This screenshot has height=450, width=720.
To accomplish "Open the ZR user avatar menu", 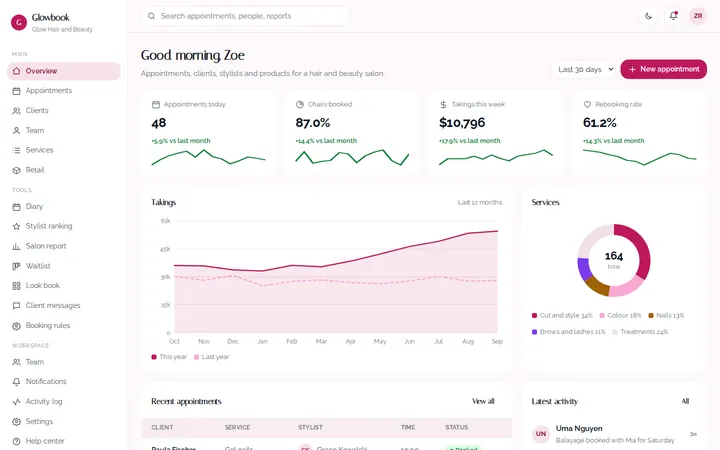I will tap(698, 16).
